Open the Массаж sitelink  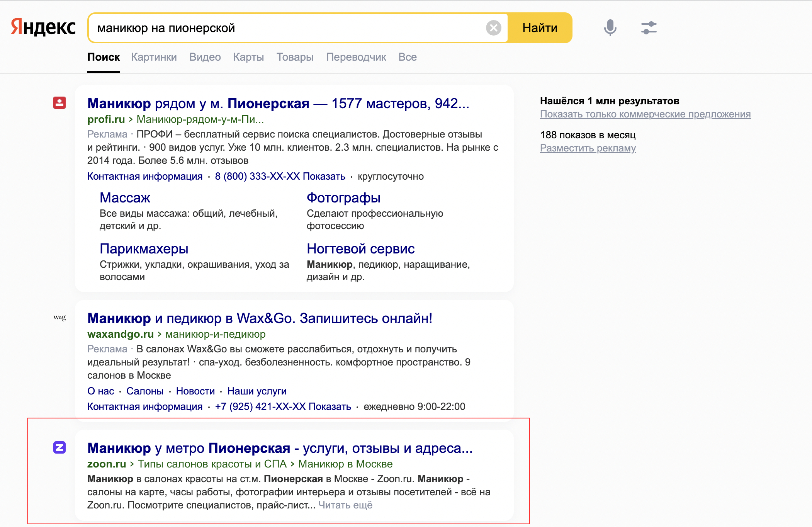tap(125, 198)
